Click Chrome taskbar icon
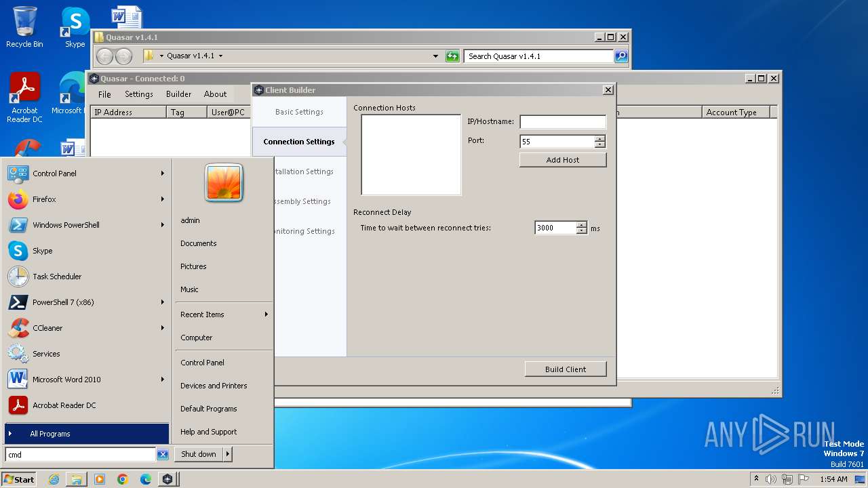 pyautogui.click(x=123, y=479)
